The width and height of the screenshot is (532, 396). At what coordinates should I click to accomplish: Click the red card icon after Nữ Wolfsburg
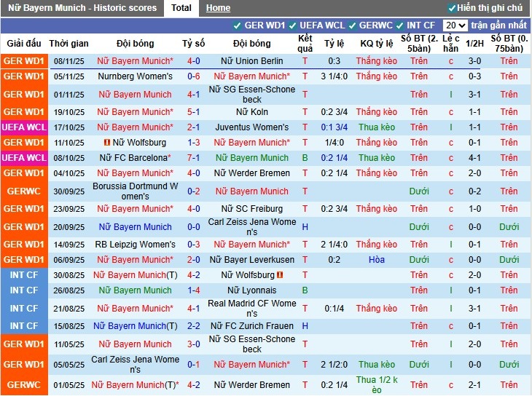click(x=278, y=275)
